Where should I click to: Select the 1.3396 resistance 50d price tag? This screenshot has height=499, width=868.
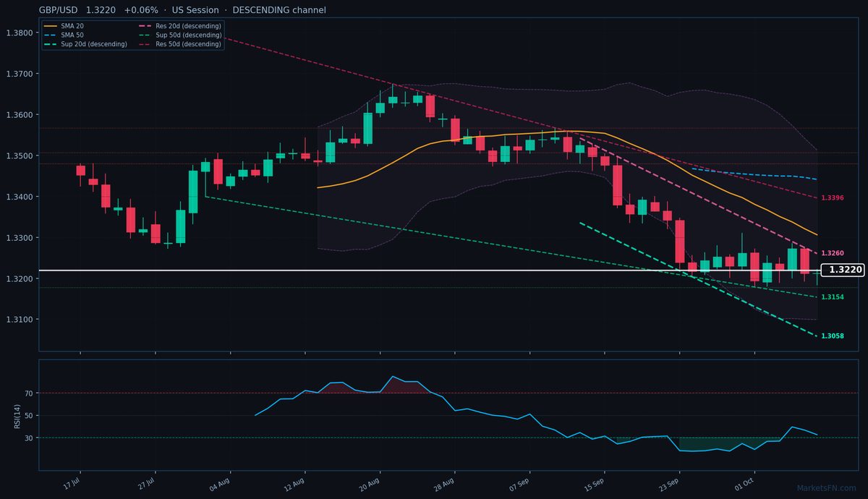pyautogui.click(x=833, y=198)
